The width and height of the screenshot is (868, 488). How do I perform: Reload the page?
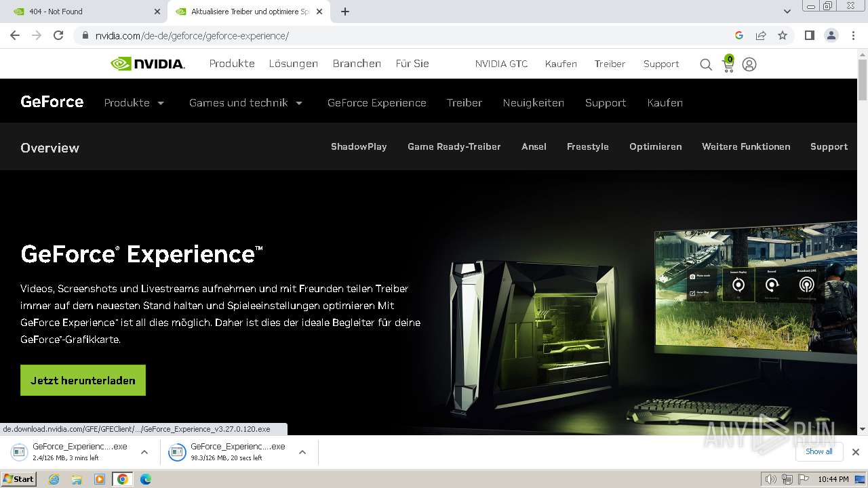58,35
